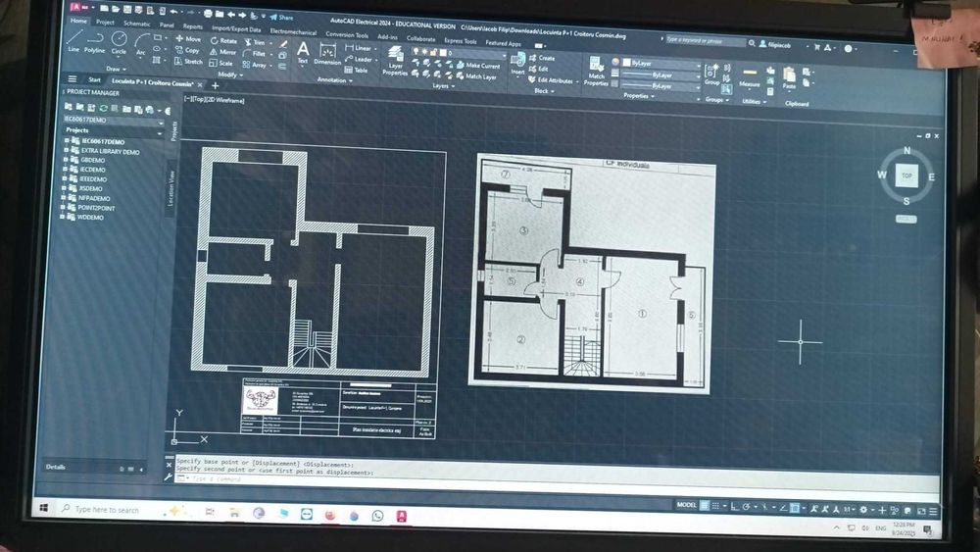Viewport: 980px width, 552px height.
Task: Switch to the Reports ribbon tab
Action: 192,26
